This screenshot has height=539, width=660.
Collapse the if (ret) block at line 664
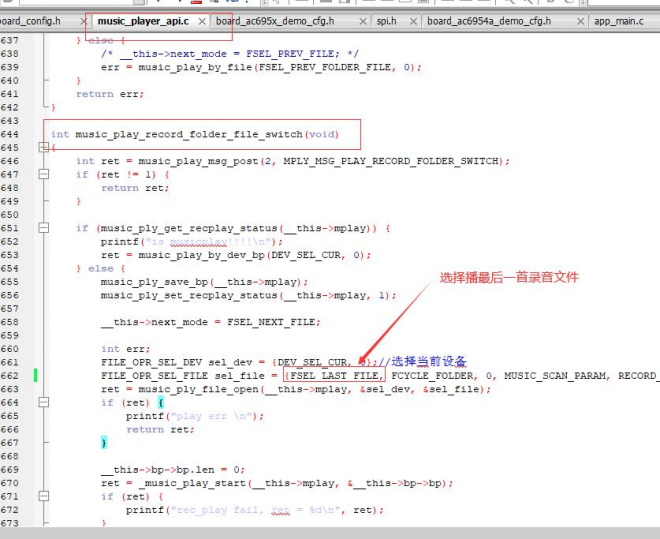point(43,402)
